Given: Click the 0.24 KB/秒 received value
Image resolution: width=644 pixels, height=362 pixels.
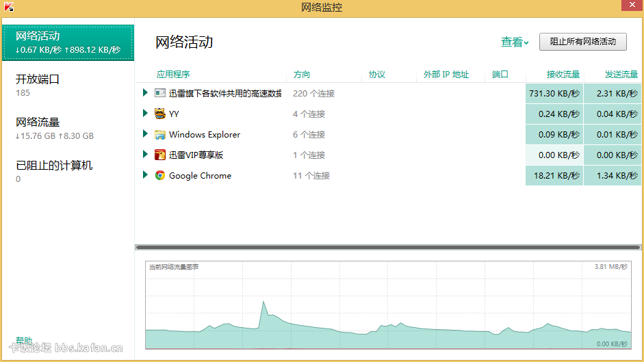Looking at the screenshot, I should (x=554, y=114).
